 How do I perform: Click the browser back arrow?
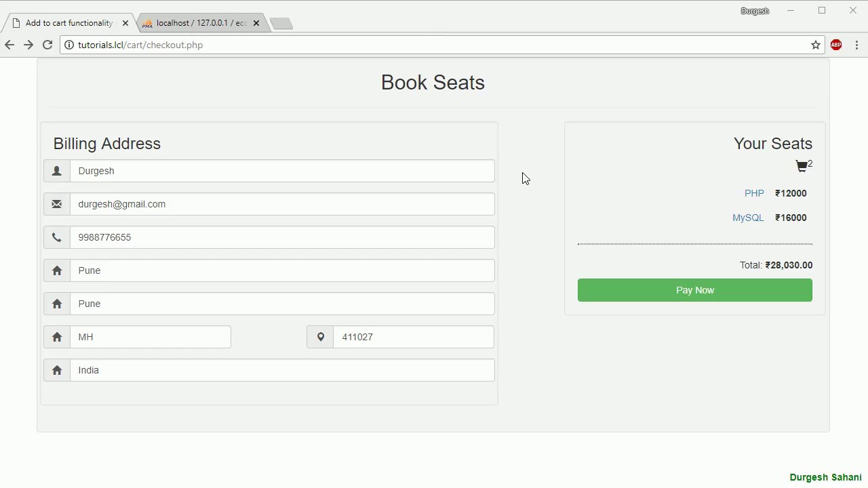tap(9, 45)
